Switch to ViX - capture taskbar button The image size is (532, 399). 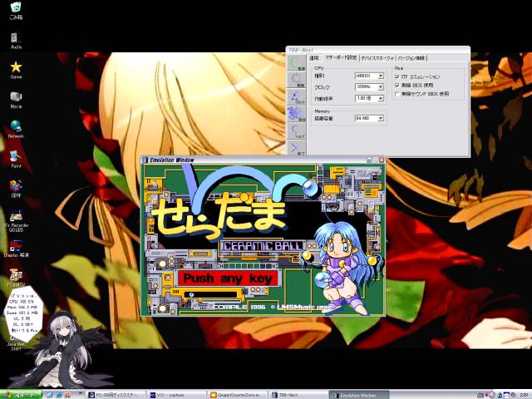click(x=176, y=396)
